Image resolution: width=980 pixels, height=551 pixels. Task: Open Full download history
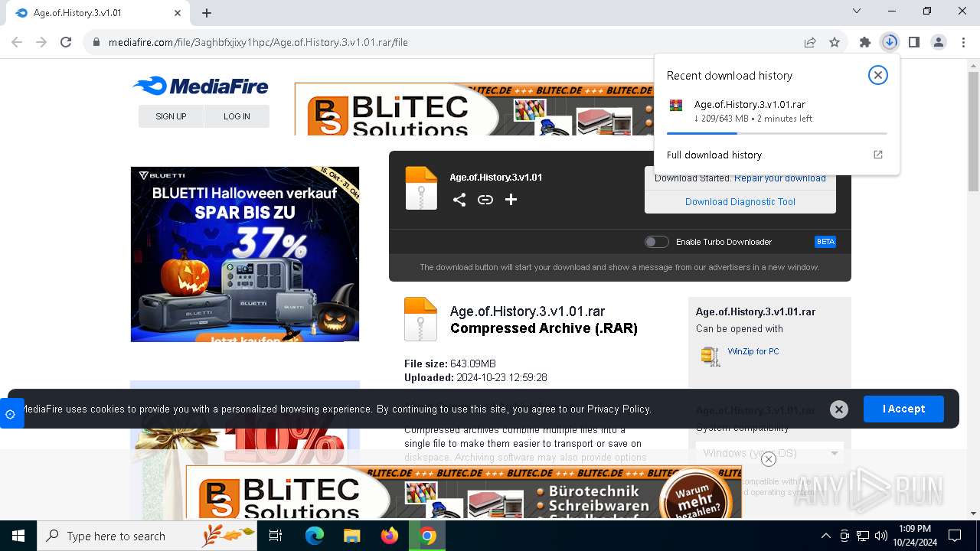[x=714, y=155]
